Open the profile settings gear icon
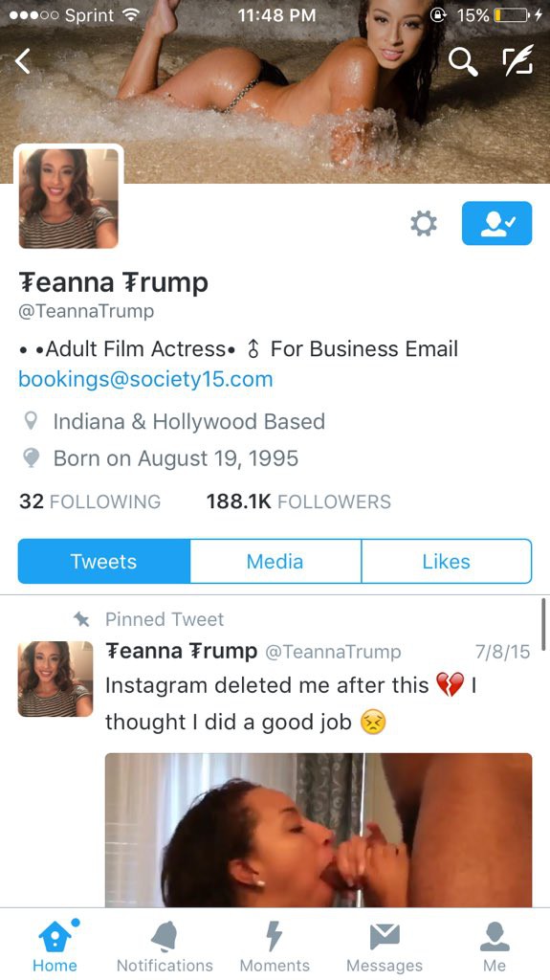Viewport: 550px width, 980px height. point(423,223)
